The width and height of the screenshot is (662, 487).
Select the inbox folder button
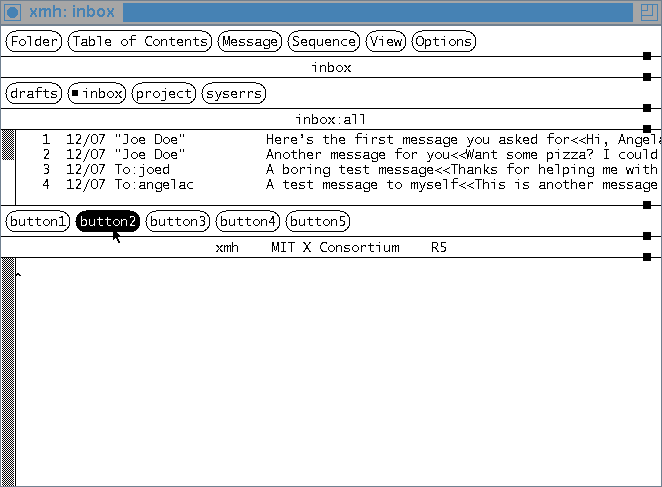97,93
